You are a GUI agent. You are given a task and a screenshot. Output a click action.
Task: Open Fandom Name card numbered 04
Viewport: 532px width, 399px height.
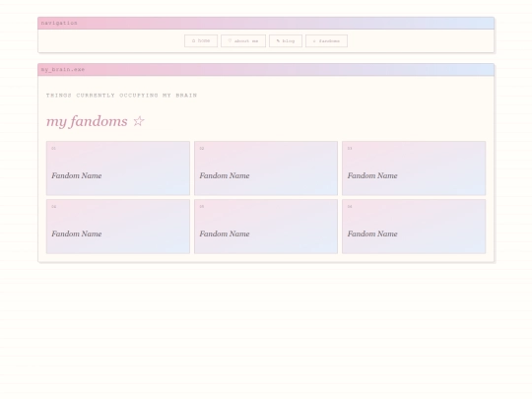tap(118, 227)
